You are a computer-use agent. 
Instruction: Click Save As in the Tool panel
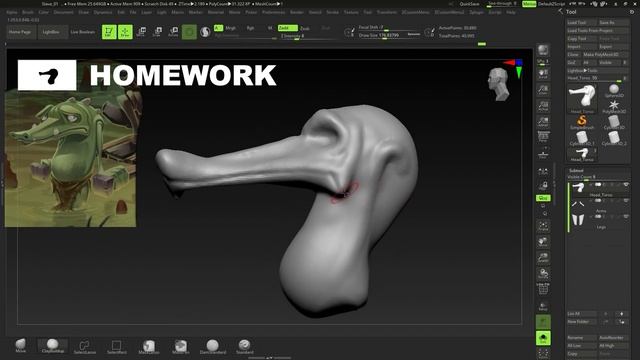[x=613, y=22]
